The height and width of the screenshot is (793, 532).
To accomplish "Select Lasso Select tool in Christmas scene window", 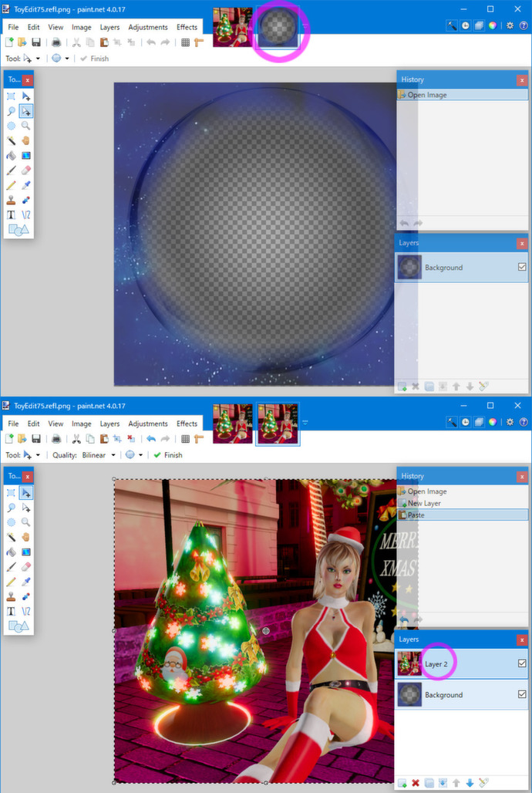I will [11, 508].
